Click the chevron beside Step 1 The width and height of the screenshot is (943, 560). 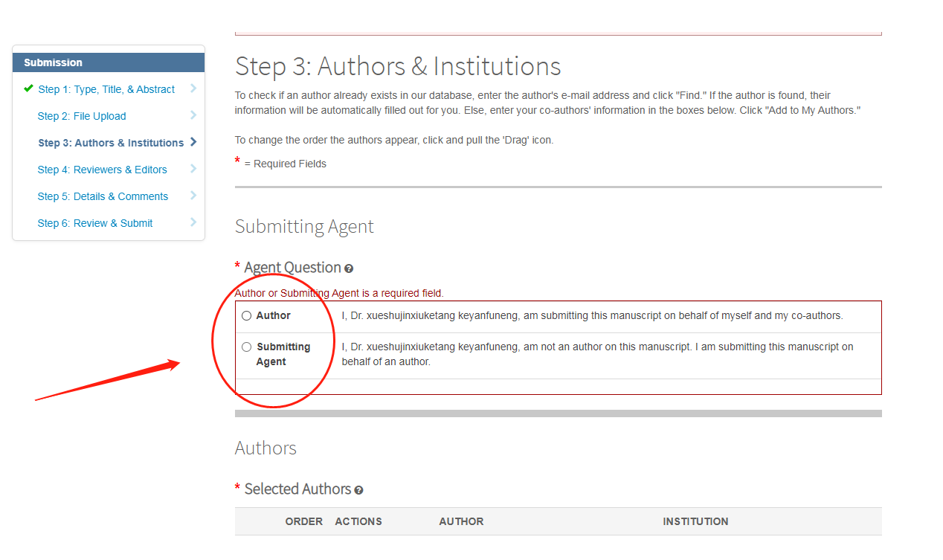coord(193,88)
